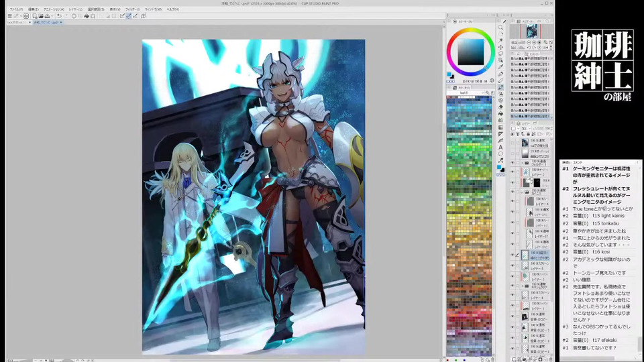Open the 編集(E) menu
Image resolution: width=644 pixels, height=362 pixels.
point(34,9)
